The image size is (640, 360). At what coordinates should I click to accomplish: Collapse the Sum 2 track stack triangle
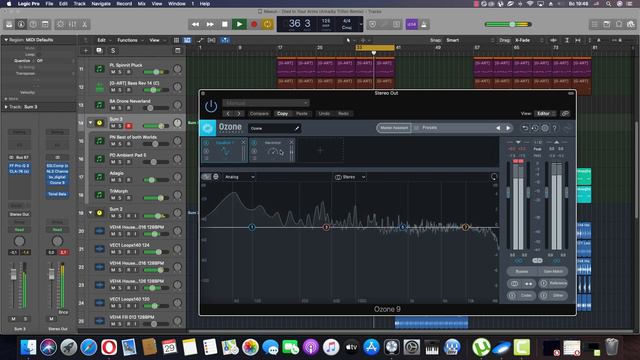click(x=91, y=213)
